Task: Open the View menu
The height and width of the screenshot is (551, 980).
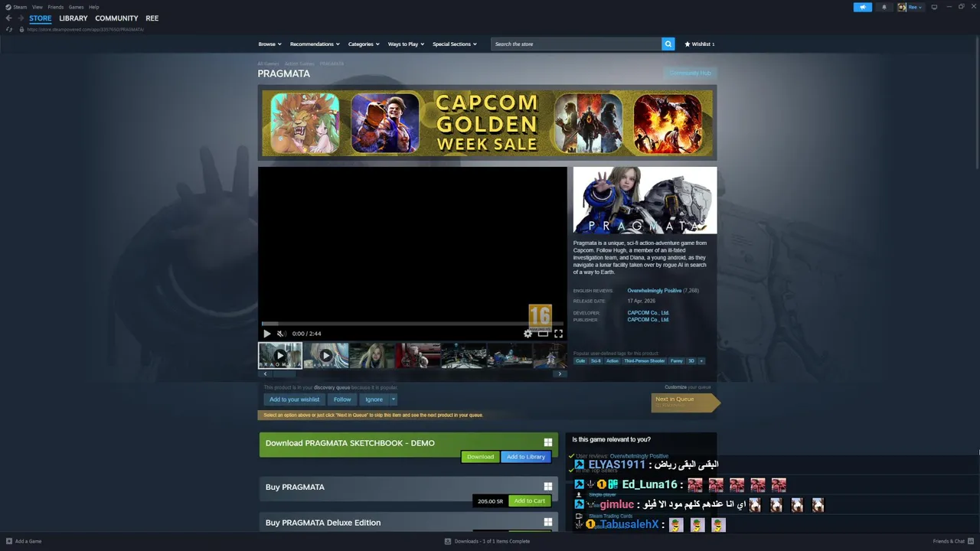Action: pyautogui.click(x=37, y=7)
